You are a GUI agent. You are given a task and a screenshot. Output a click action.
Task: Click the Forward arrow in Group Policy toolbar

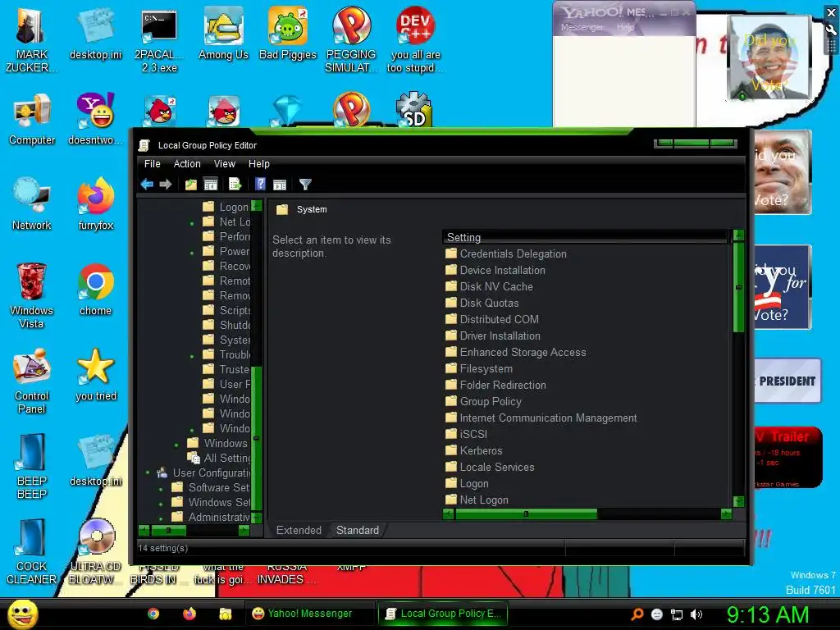click(x=166, y=185)
